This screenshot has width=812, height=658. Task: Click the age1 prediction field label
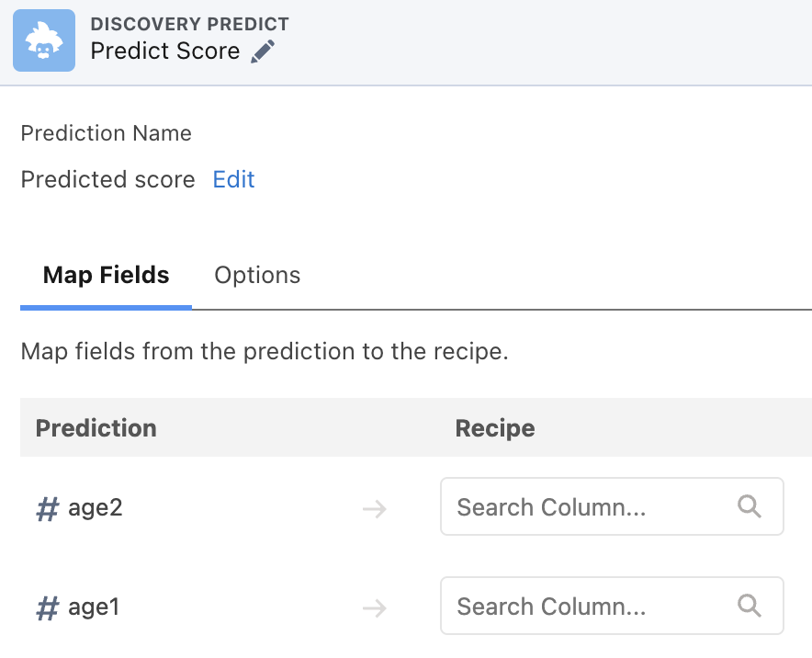(x=94, y=607)
